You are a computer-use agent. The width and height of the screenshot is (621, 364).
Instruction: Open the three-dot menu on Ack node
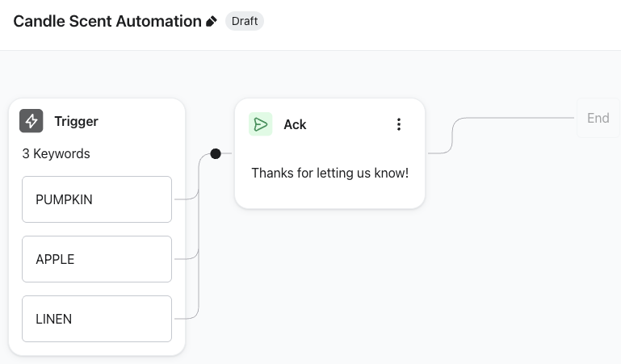tap(398, 124)
